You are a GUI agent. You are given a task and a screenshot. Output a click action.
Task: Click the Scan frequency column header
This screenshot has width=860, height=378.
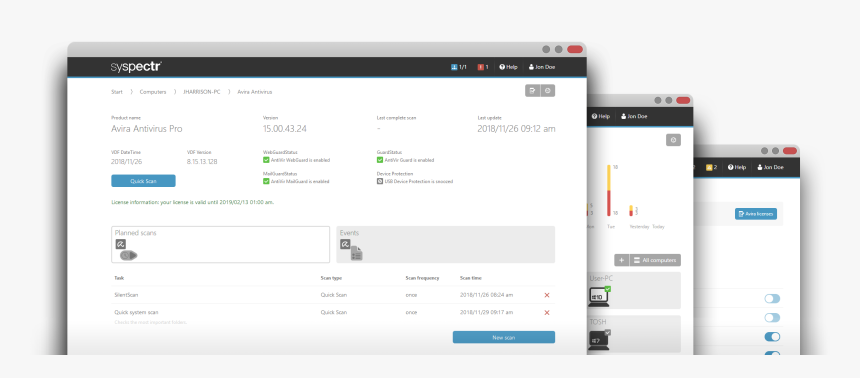click(x=422, y=278)
